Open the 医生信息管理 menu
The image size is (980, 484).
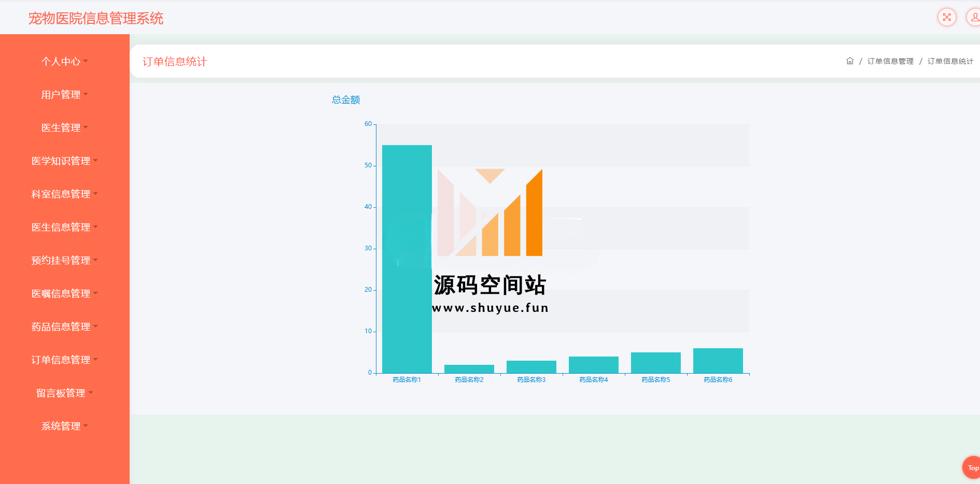pos(65,227)
